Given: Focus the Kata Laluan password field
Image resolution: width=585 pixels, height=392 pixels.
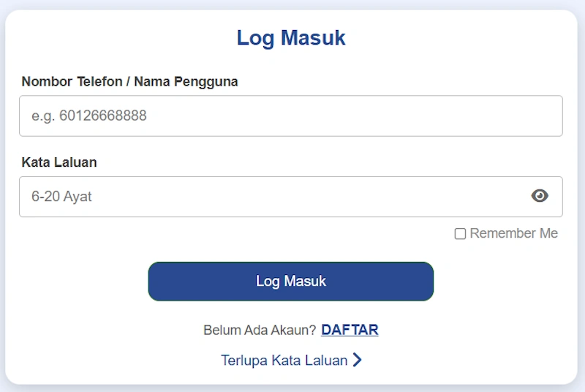Looking at the screenshot, I should pyautogui.click(x=271, y=196).
